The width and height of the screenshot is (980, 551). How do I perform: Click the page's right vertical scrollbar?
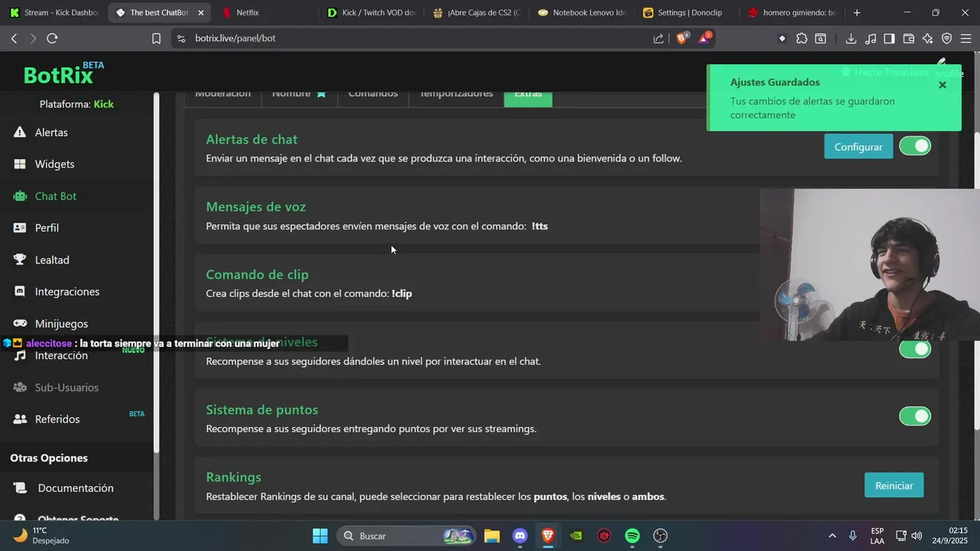click(976, 279)
